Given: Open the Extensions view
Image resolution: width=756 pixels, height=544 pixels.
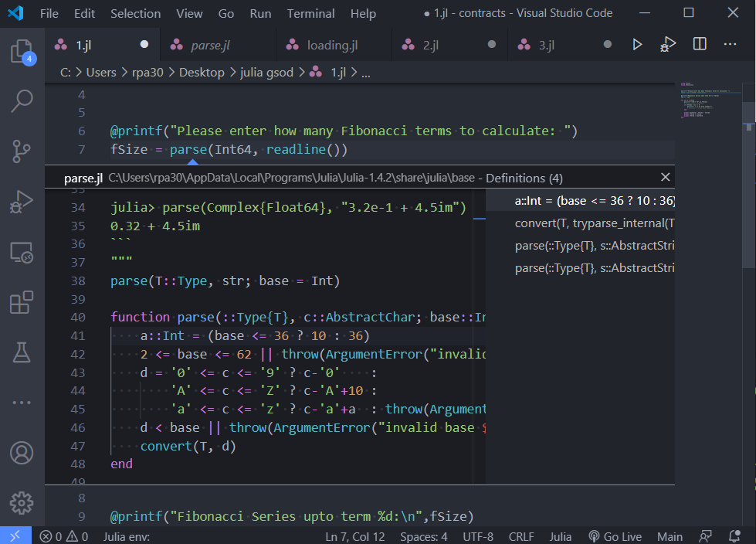Looking at the screenshot, I should [22, 302].
